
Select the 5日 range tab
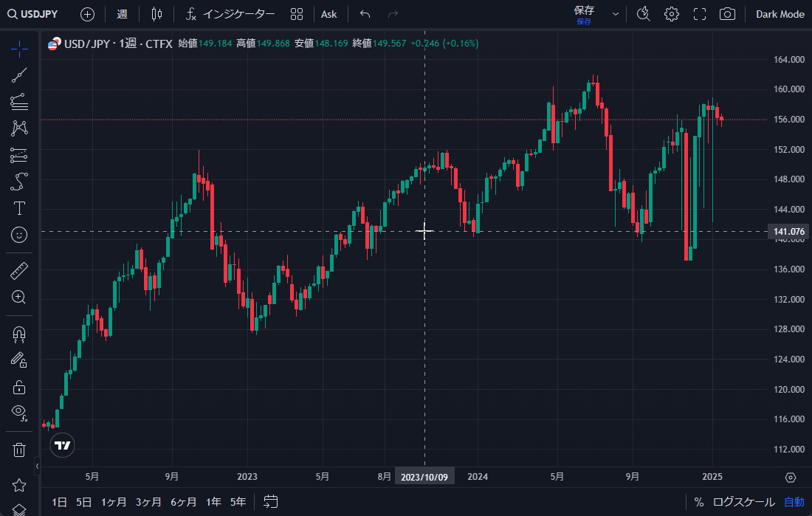click(83, 501)
